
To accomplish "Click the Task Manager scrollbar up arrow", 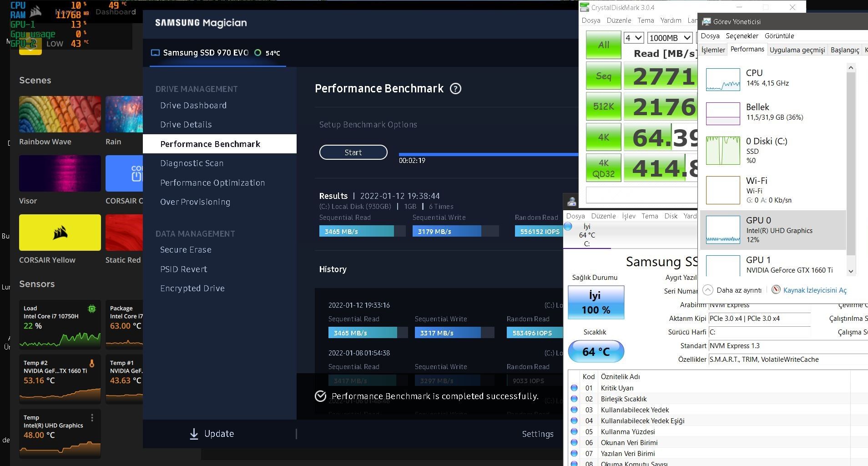I will pos(851,68).
